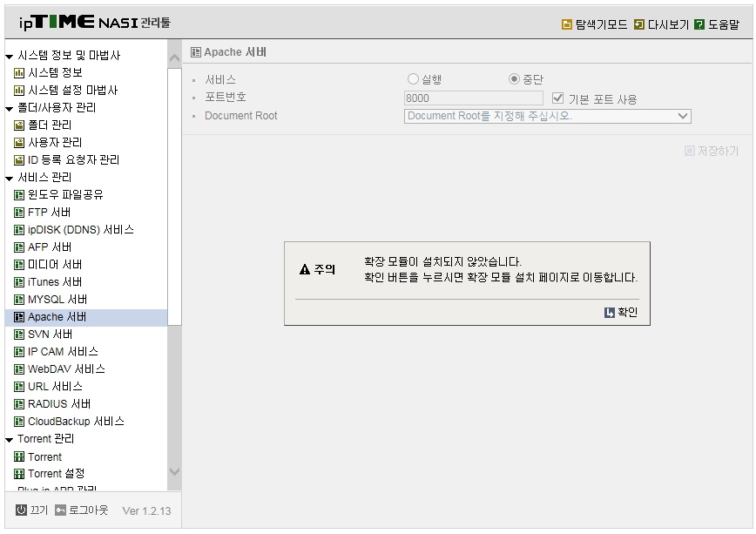Collapse the 폴더/사용자 관리 section
This screenshot has height=534, width=756.
point(10,109)
